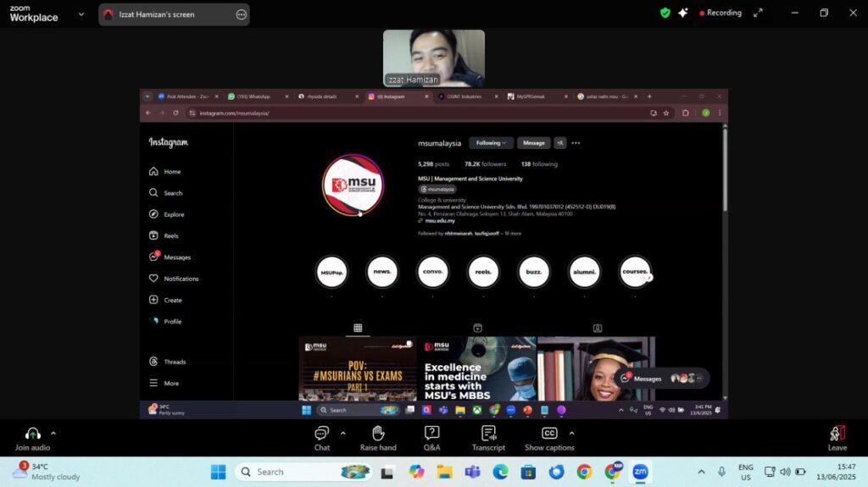The height and width of the screenshot is (487, 868).
Task: Open Microsoft Edge from taskbar
Action: 500,472
